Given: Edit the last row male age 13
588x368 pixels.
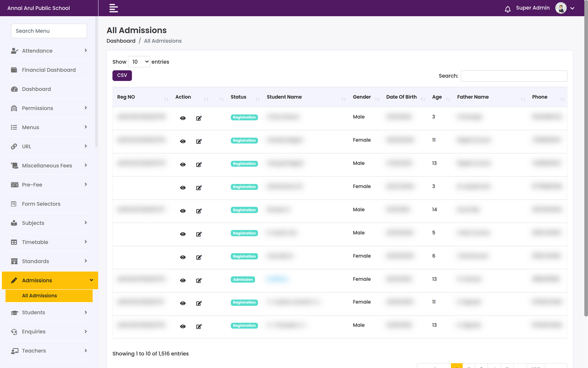Looking at the screenshot, I should [199, 326].
